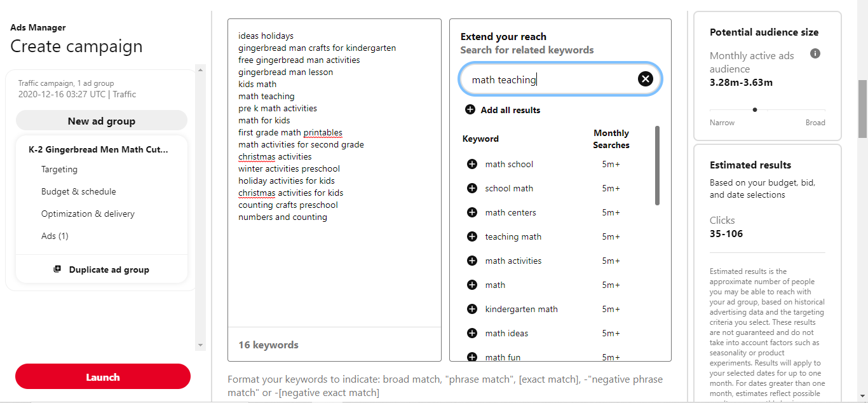Click plus icon beside 'math centers'
This screenshot has width=868, height=403.
(x=471, y=212)
